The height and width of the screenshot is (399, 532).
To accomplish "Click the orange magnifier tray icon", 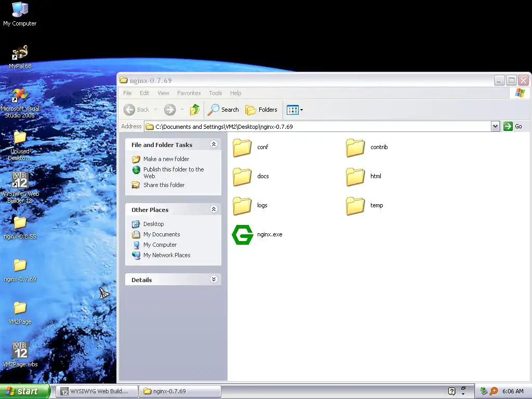I will coord(494,391).
